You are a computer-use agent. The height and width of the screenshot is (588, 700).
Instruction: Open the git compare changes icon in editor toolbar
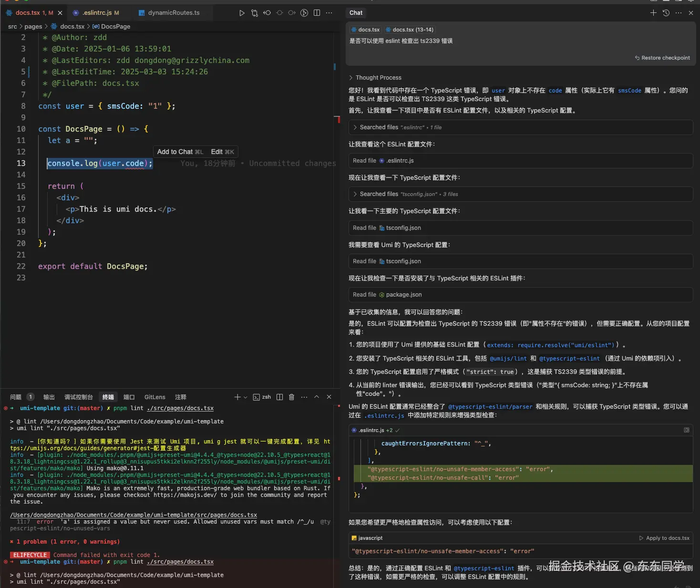tap(255, 13)
